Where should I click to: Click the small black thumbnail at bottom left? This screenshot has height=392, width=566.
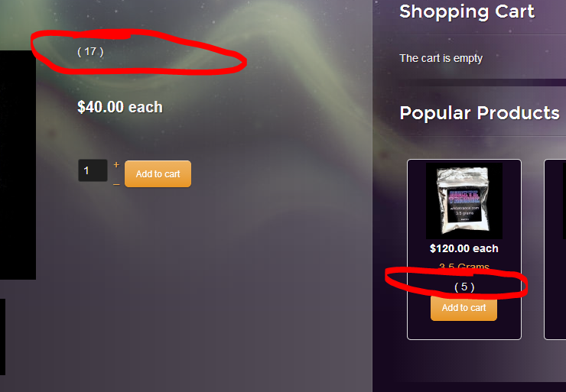pyautogui.click(x=2, y=337)
